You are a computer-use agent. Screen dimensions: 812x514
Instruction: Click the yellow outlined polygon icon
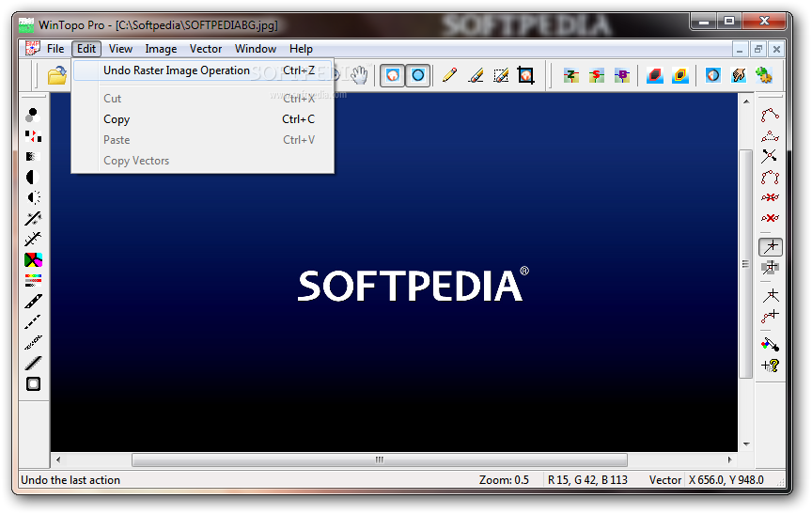[680, 75]
